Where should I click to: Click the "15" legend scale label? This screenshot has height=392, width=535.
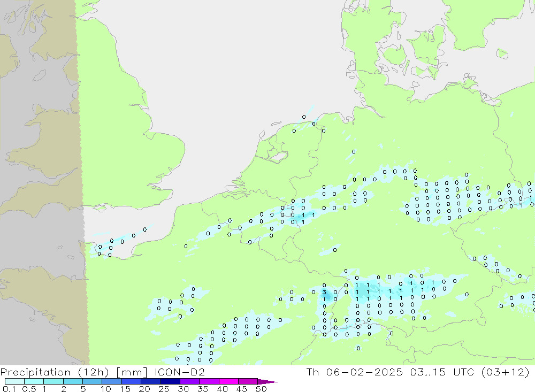(125, 389)
